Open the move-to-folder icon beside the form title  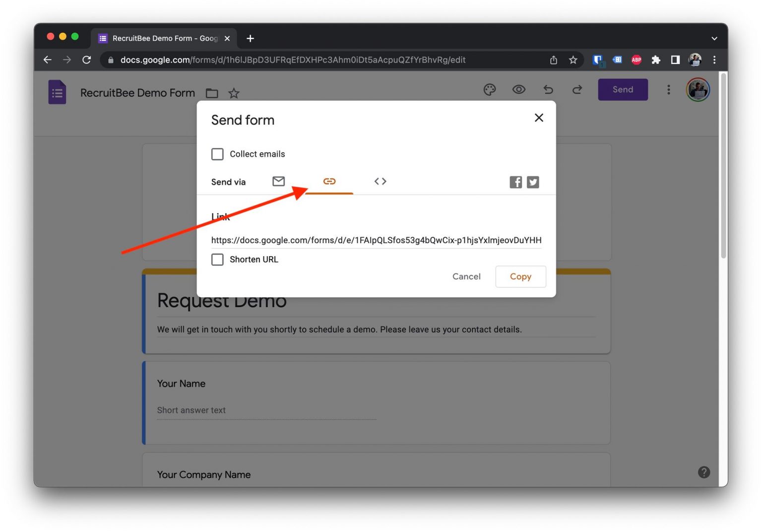211,93
